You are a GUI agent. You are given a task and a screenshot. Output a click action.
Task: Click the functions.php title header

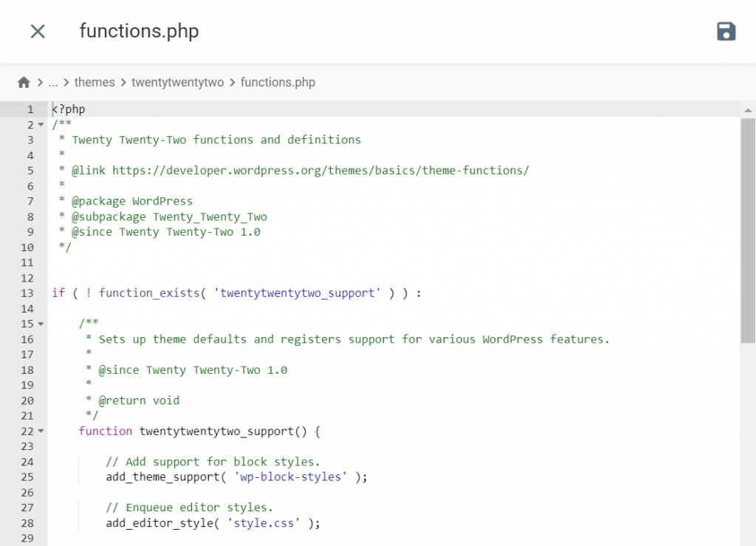point(139,31)
